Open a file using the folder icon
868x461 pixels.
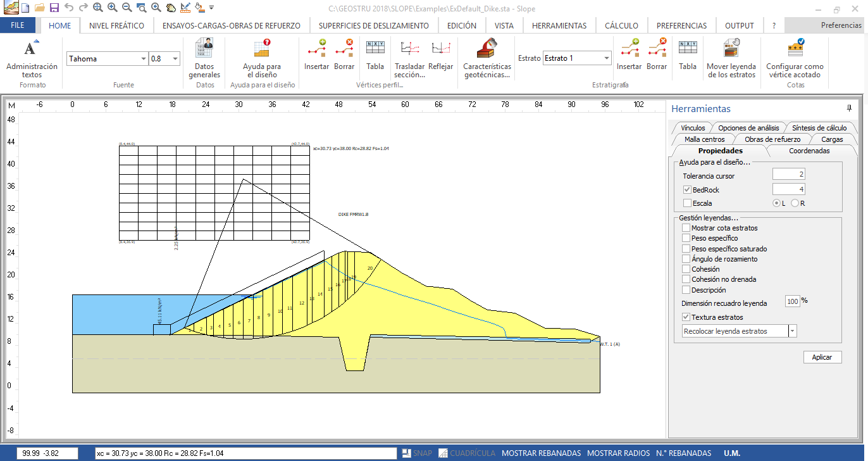(x=39, y=8)
